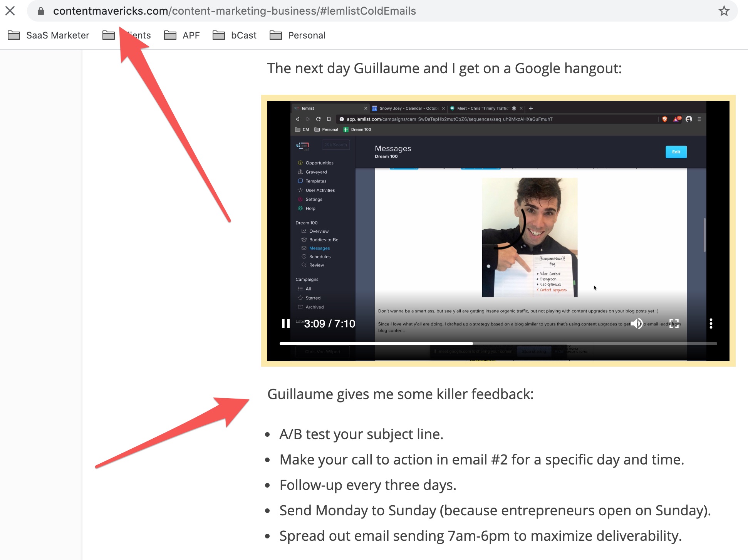
Task: Open Settings in lemlist sidebar
Action: 310,199
